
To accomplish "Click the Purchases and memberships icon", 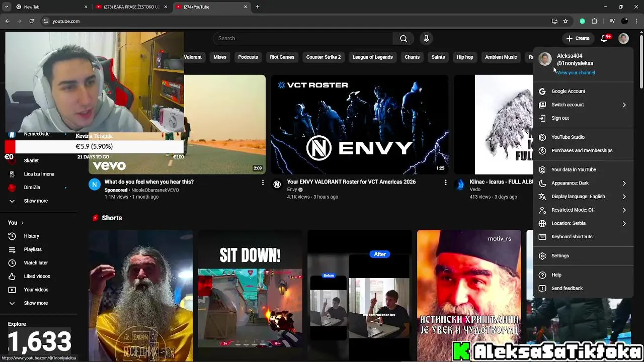I will point(542,150).
